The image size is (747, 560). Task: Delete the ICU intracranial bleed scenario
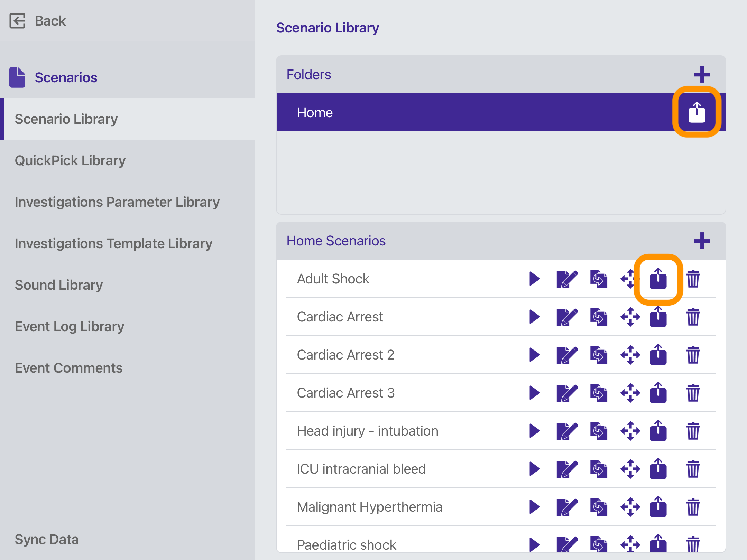click(693, 469)
